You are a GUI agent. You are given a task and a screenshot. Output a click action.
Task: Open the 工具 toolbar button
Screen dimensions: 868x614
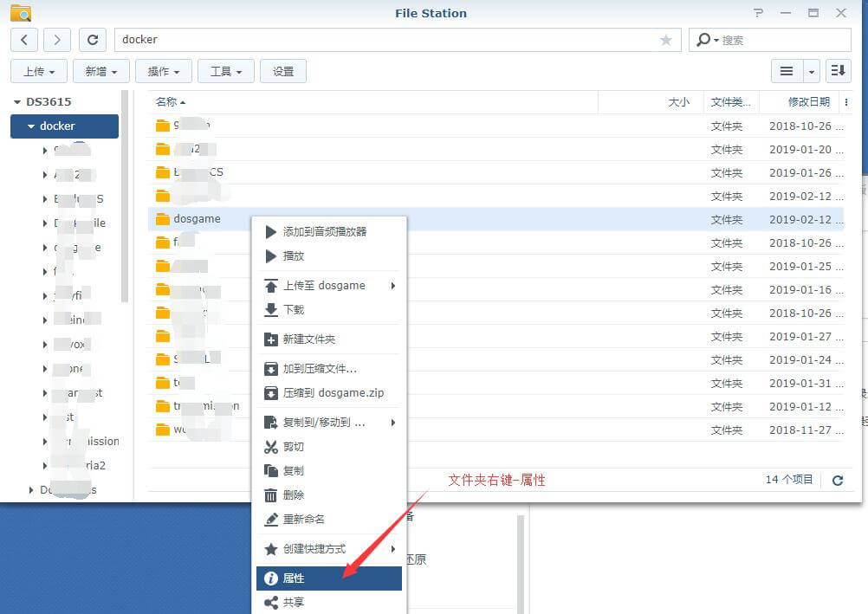[226, 71]
